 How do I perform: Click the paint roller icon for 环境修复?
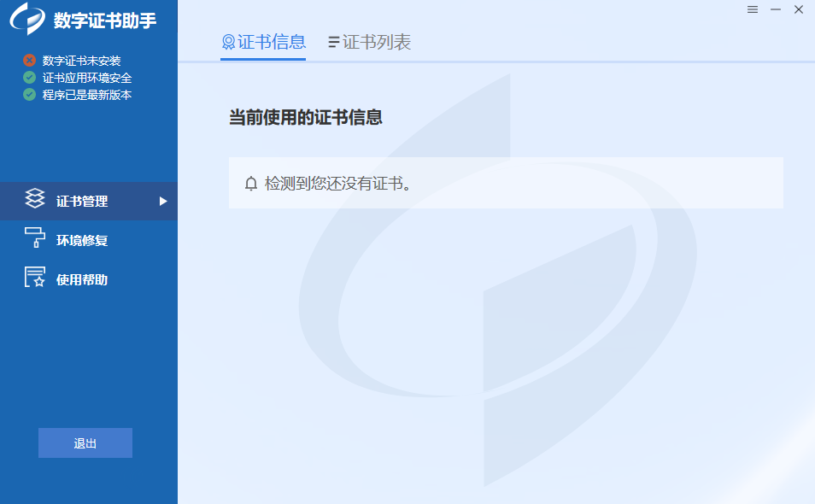[x=34, y=238]
